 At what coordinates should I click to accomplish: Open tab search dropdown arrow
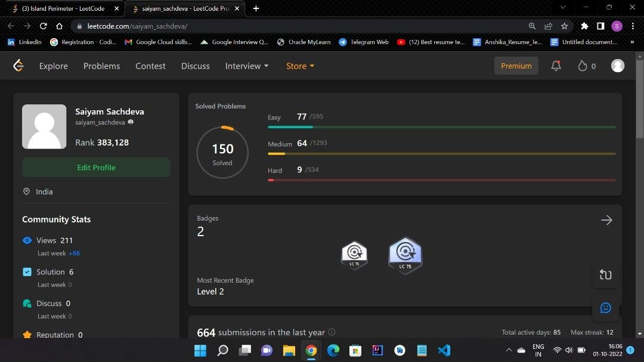pos(563,7)
